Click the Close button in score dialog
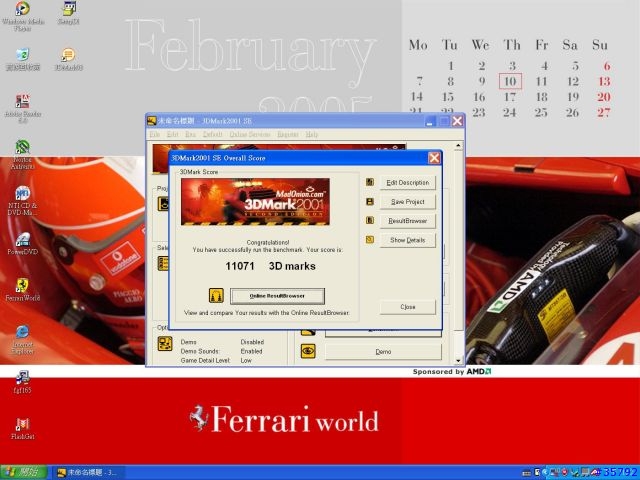Image resolution: width=640 pixels, height=480 pixels. pyautogui.click(x=407, y=307)
